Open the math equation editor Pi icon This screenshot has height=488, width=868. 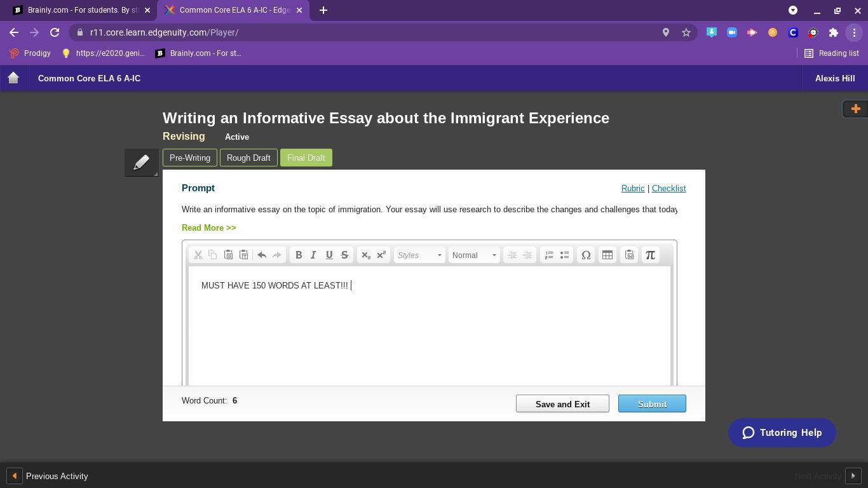[650, 255]
